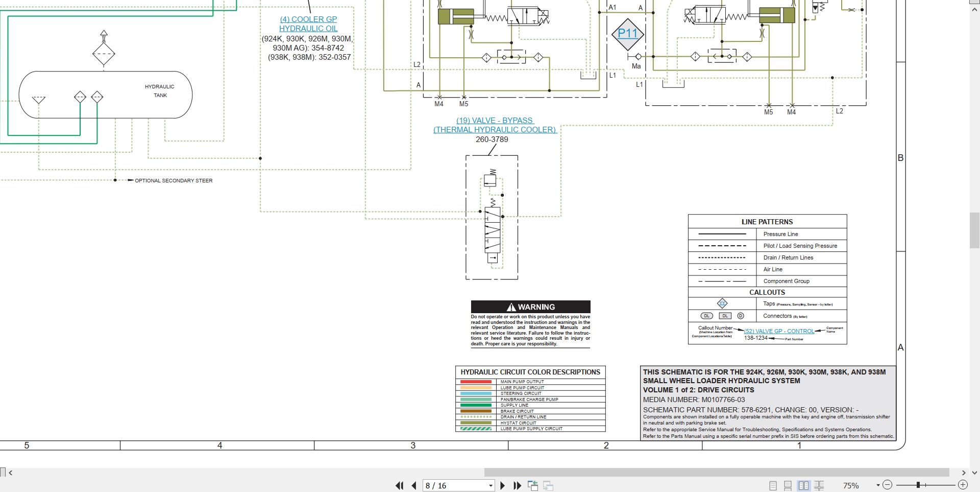Click the horizontal scrollbar thumb
The width and height of the screenshot is (980, 492).
tap(717, 473)
